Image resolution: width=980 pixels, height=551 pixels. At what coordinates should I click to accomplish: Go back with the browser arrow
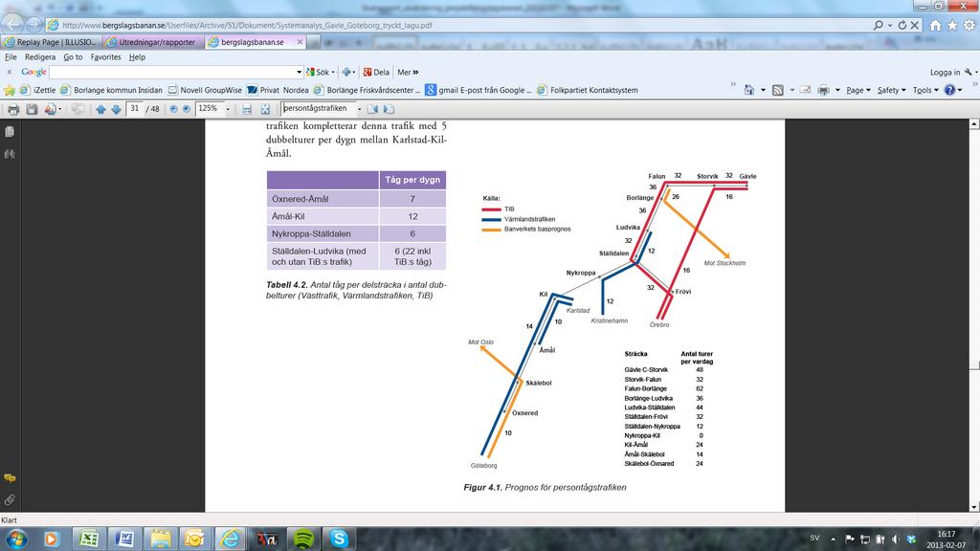coord(12,24)
